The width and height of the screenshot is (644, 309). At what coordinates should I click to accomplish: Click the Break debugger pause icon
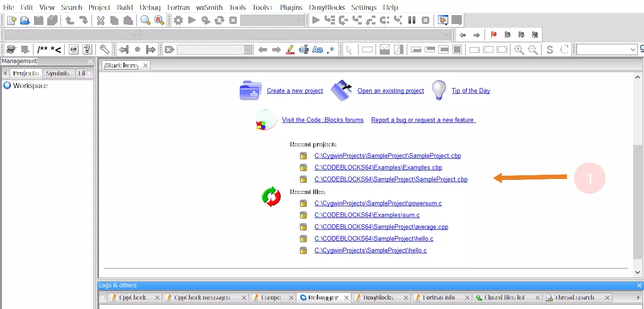pyautogui.click(x=412, y=20)
